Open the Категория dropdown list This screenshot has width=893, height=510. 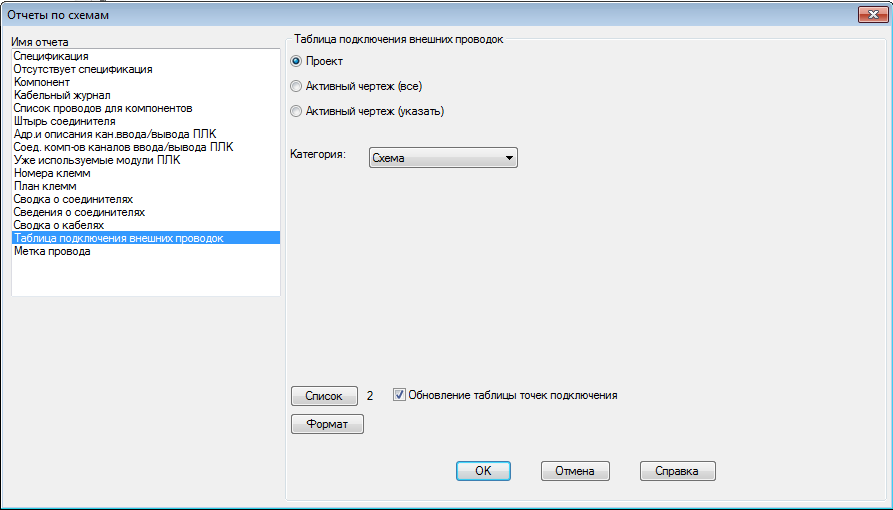[443, 158]
